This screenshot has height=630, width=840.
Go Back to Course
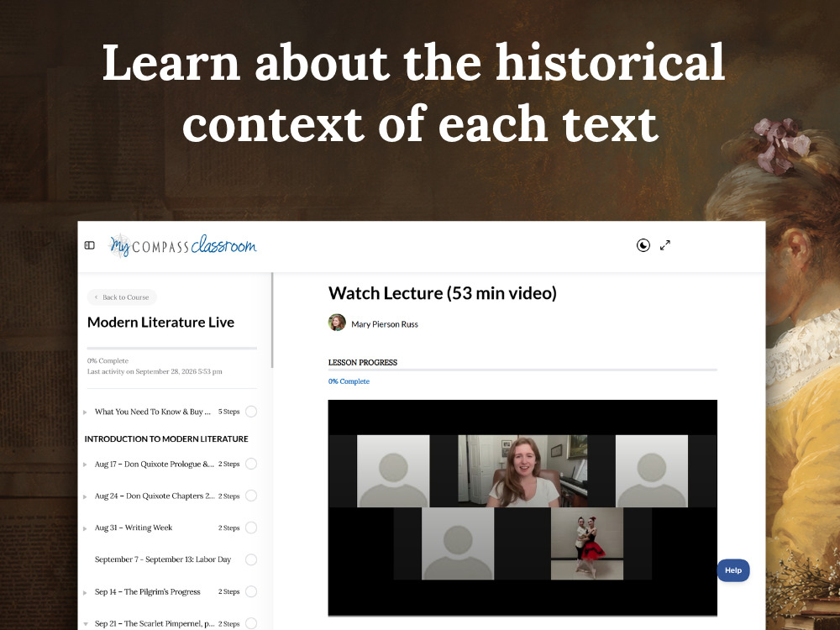pyautogui.click(x=122, y=297)
